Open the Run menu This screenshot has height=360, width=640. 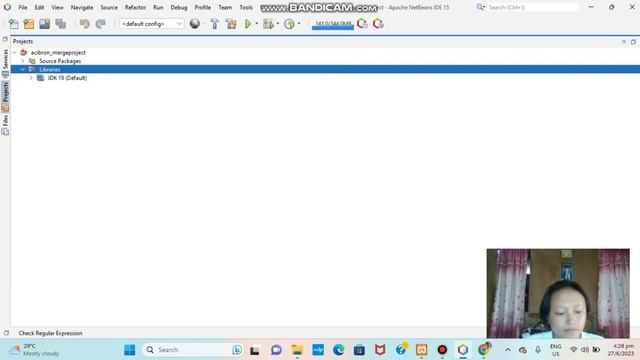coord(158,7)
